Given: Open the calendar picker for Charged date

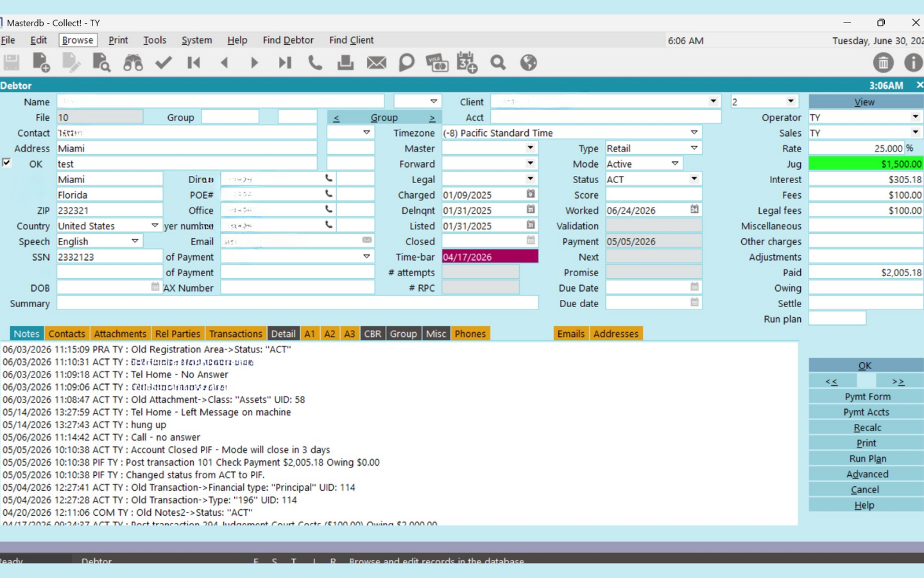Looking at the screenshot, I should point(531,194).
